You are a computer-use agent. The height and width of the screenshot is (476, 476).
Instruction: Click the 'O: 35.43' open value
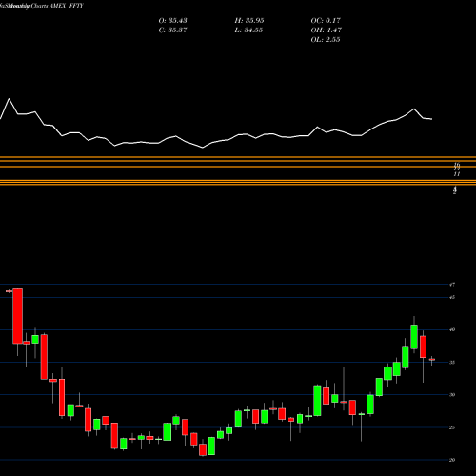coord(172,21)
